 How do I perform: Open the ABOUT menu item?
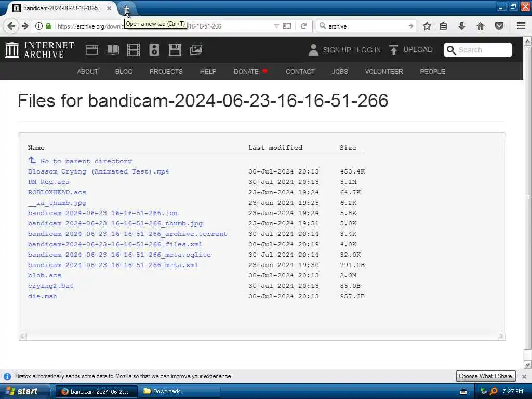pyautogui.click(x=87, y=72)
